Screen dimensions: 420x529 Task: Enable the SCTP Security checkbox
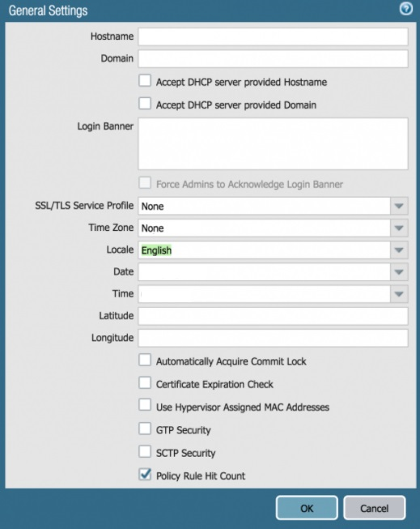point(145,451)
